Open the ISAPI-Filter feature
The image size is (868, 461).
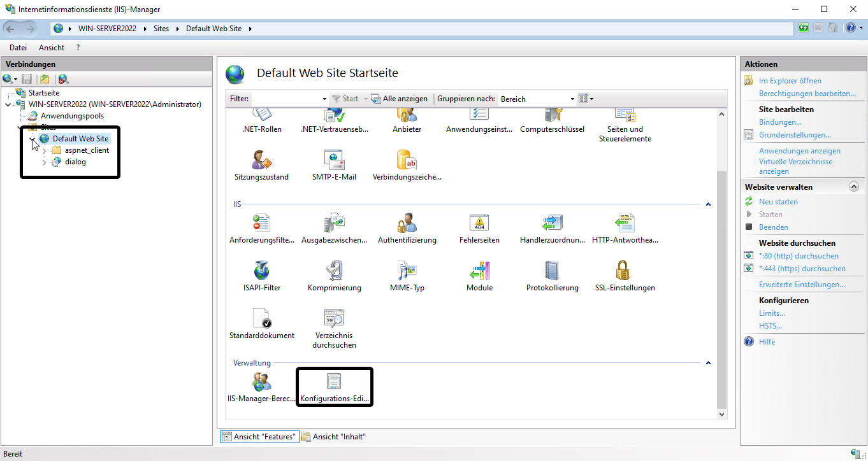coord(261,276)
